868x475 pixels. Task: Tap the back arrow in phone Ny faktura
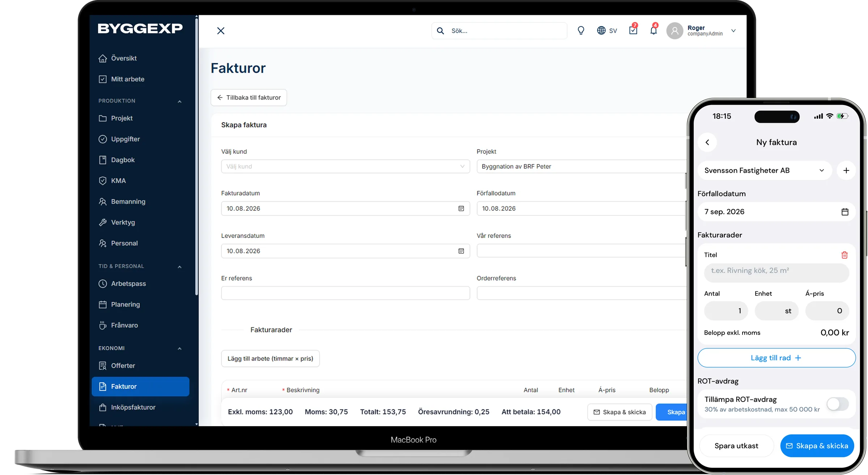pos(707,142)
